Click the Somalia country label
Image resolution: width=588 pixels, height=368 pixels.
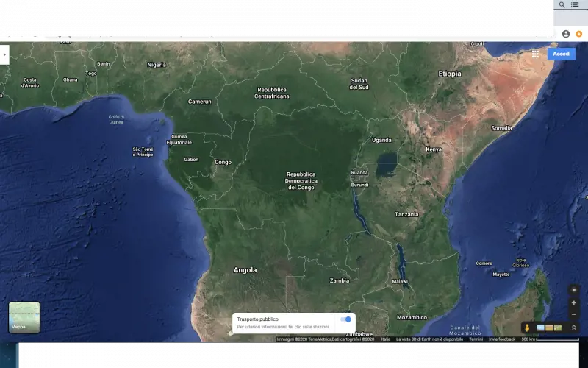click(x=501, y=128)
